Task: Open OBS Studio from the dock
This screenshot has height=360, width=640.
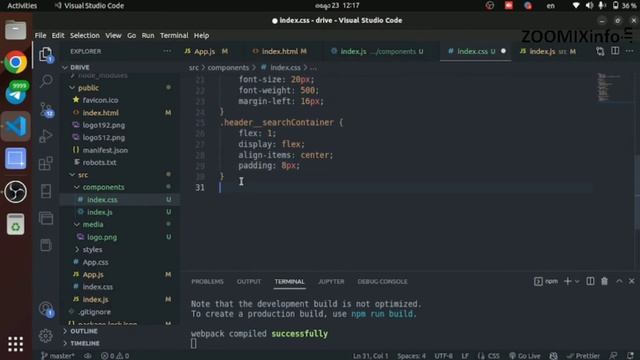Action: pyautogui.click(x=16, y=191)
